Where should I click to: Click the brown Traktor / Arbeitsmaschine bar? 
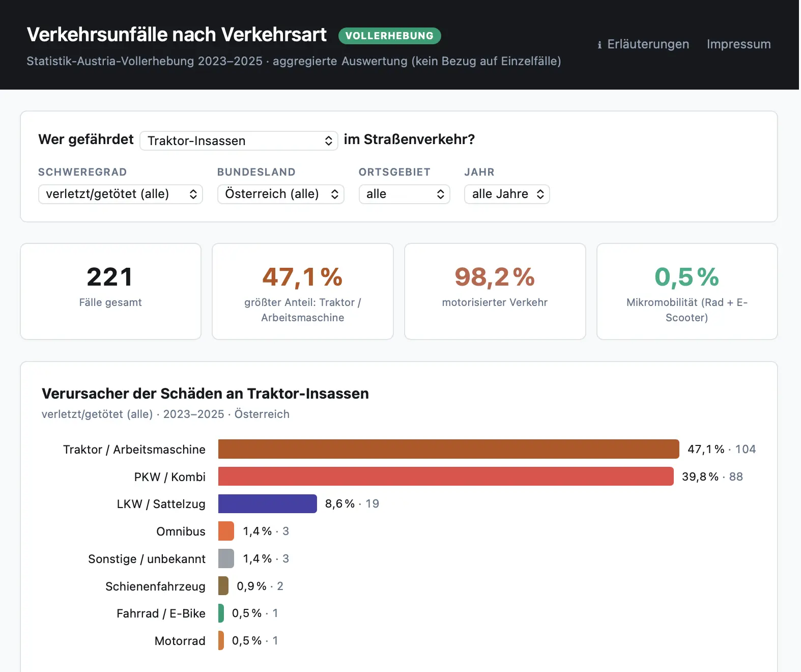click(x=449, y=449)
